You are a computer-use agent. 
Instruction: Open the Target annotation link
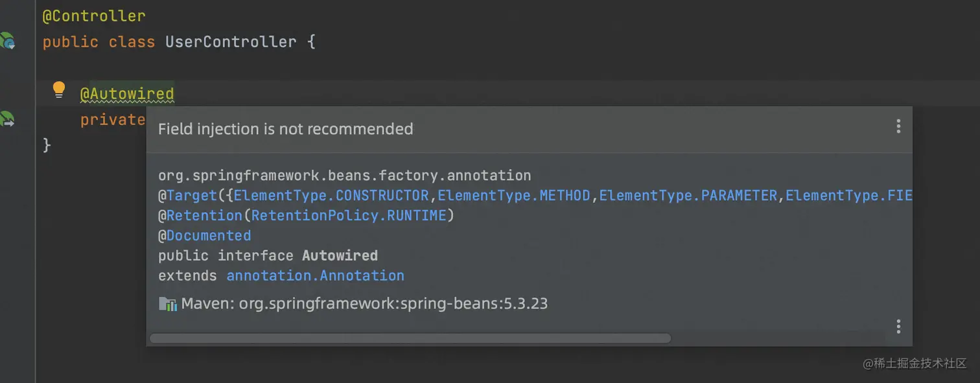pyautogui.click(x=192, y=195)
